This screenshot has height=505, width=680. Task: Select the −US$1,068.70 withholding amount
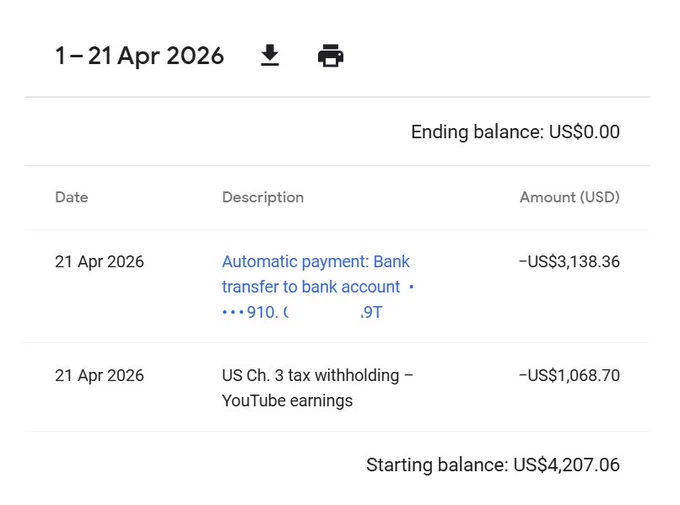click(569, 375)
